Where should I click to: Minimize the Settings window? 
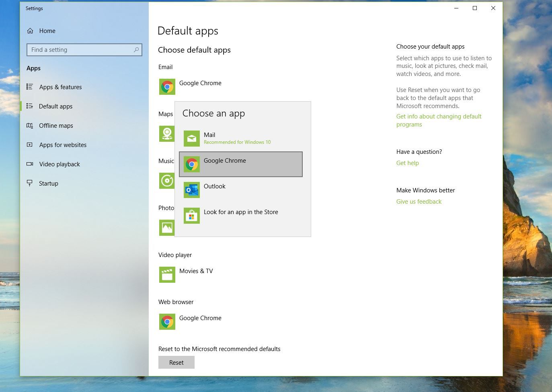pyautogui.click(x=456, y=8)
